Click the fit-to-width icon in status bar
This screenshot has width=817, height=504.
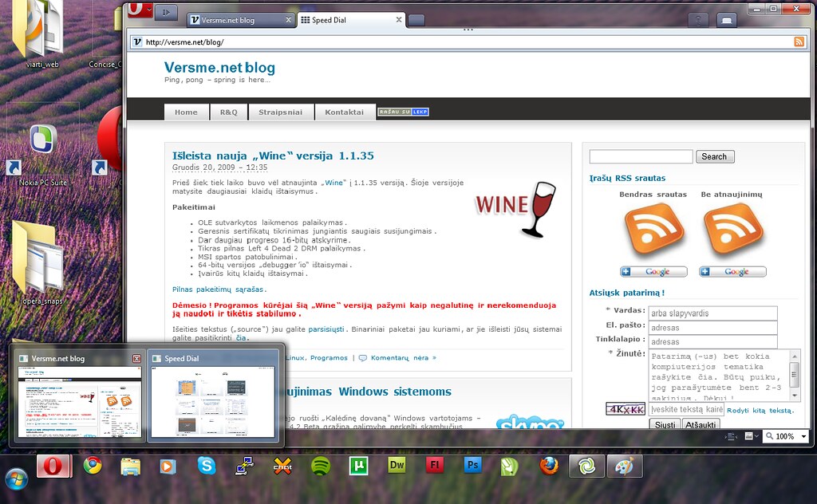[x=731, y=436]
